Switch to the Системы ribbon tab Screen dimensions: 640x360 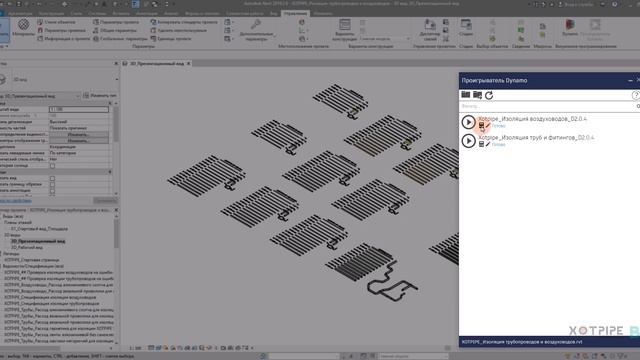(97, 13)
